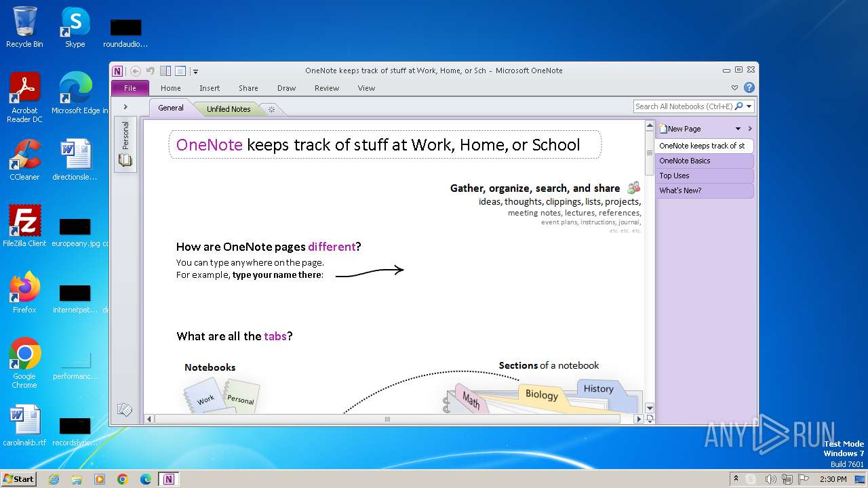Open Customize Quick Access Toolbar dropdown
The height and width of the screenshot is (488, 868).
pyautogui.click(x=195, y=71)
